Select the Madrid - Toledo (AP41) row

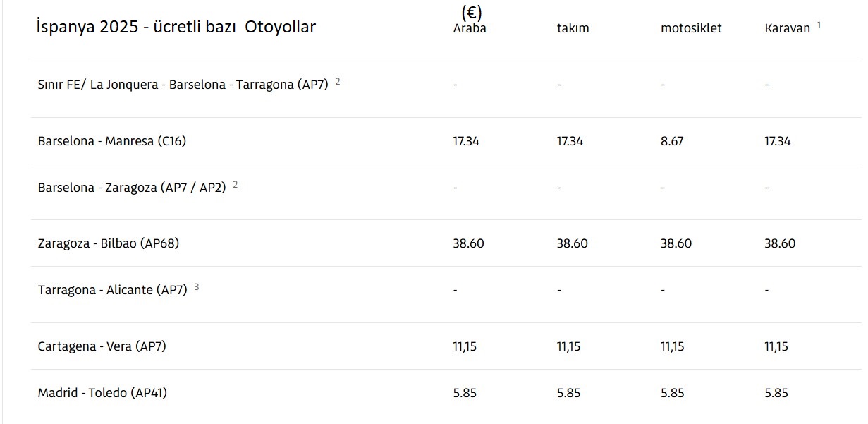point(102,393)
